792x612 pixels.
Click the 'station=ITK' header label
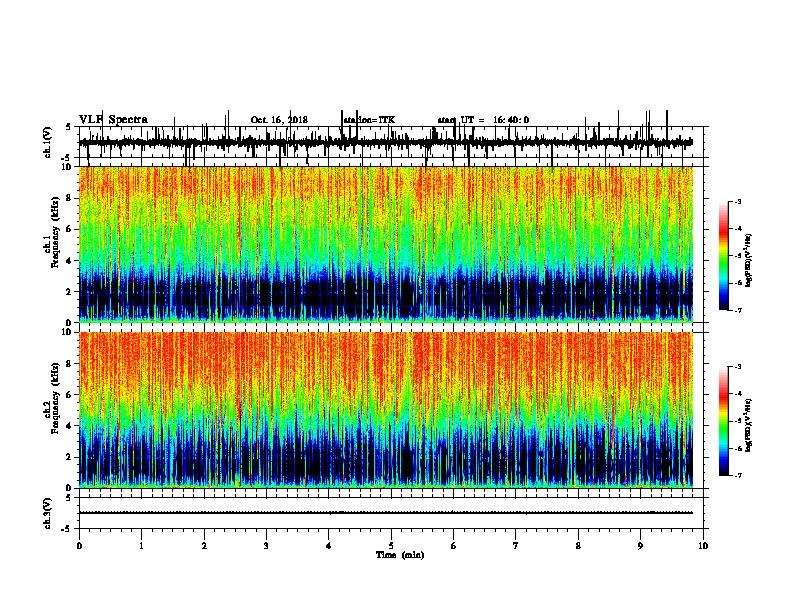point(369,120)
